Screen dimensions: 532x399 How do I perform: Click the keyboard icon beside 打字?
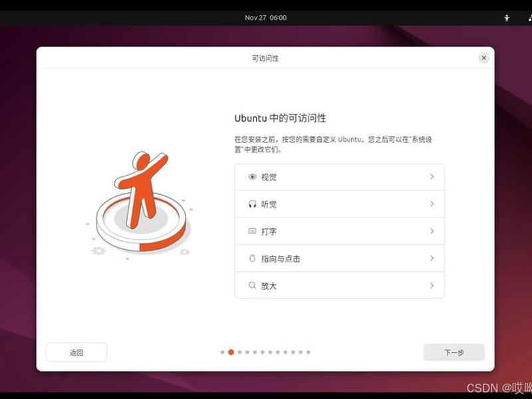click(252, 231)
